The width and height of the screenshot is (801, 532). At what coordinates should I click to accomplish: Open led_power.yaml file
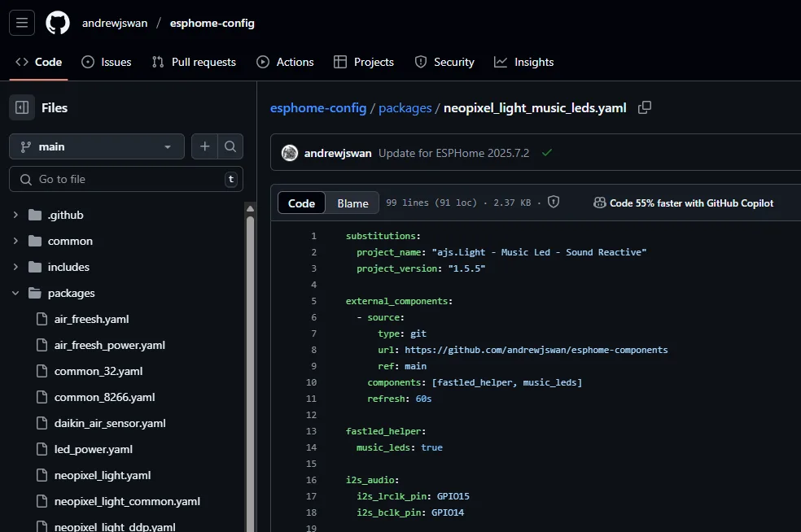94,449
